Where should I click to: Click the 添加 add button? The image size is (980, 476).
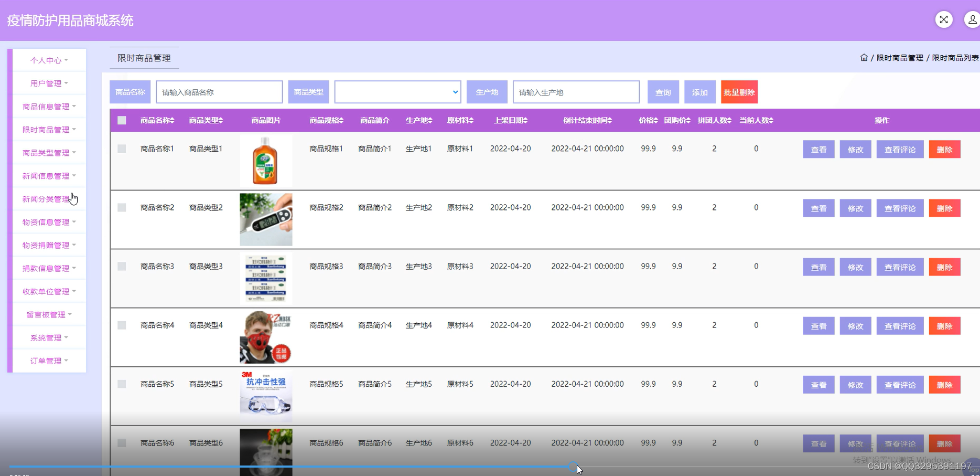[x=700, y=92]
